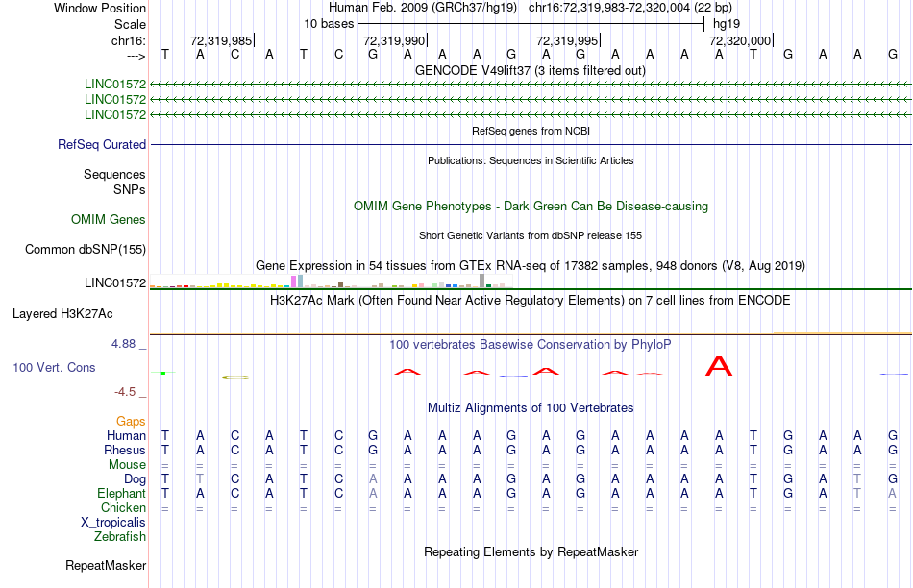Click the Layered H3K27Ac track label
This screenshot has width=913, height=588.
tap(62, 314)
